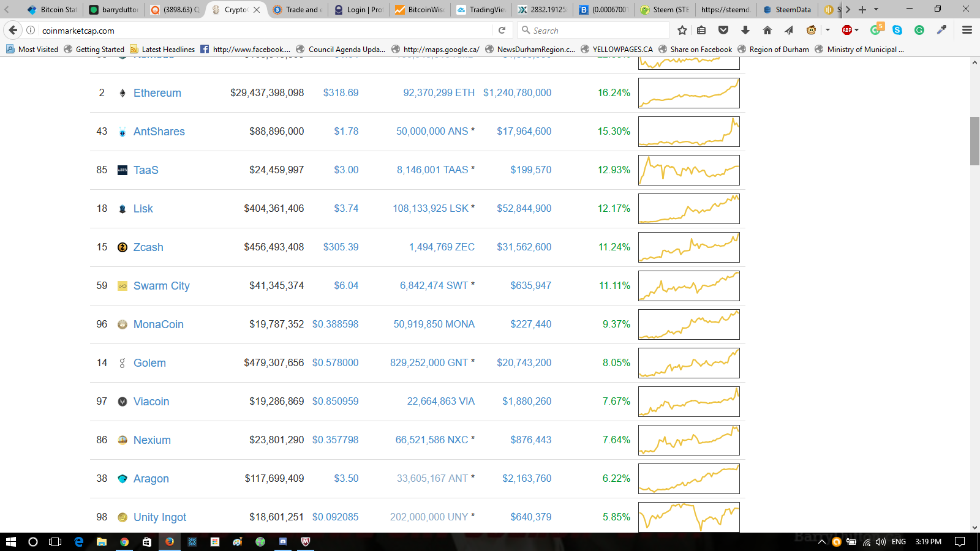Click Golem market cap $479,307,656

(274, 363)
